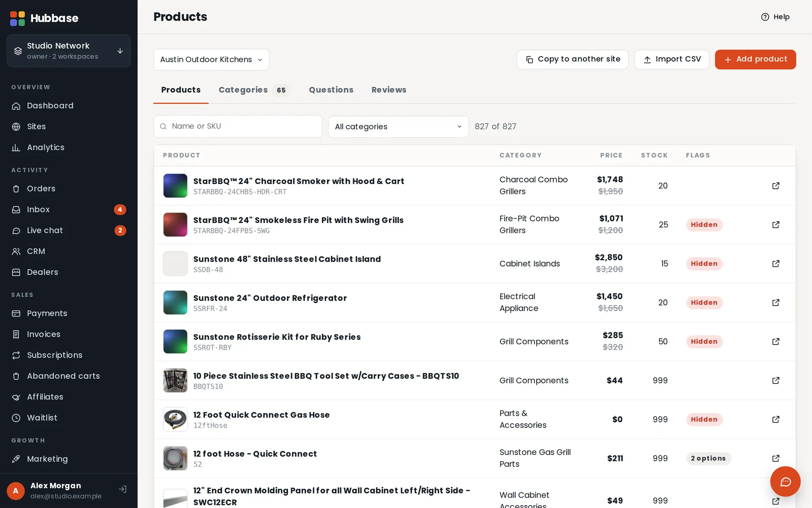Screen dimensions: 812x508
Task: Click the sign-out icon beside Alex Morgan
Action: [x=123, y=489]
